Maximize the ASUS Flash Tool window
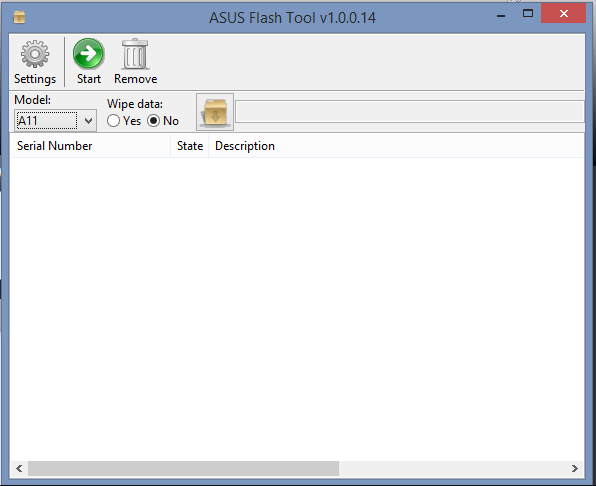 click(528, 14)
